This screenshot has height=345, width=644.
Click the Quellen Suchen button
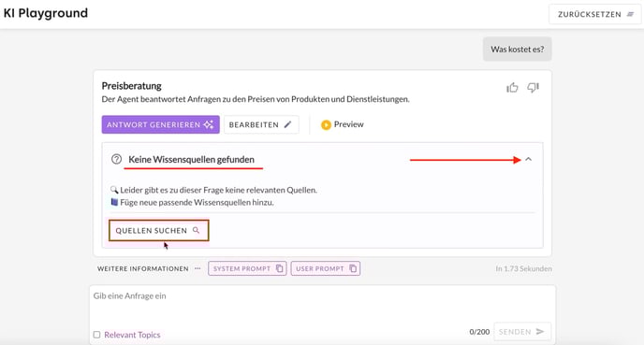click(158, 230)
